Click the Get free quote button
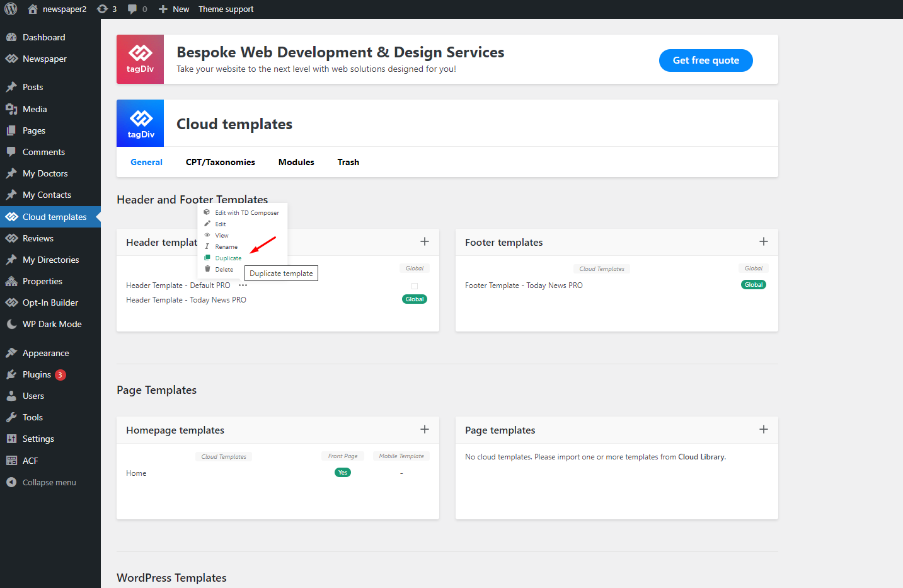Image resolution: width=903 pixels, height=588 pixels. 706,61
